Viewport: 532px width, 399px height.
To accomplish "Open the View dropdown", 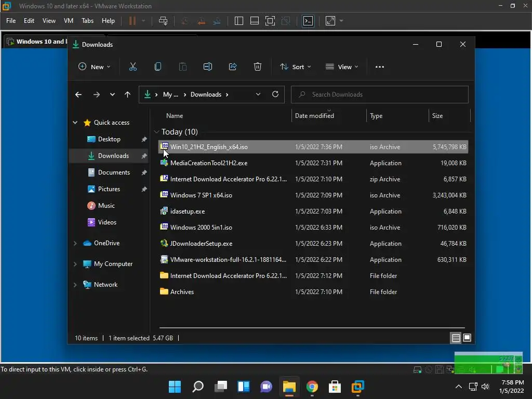I will click(x=342, y=67).
